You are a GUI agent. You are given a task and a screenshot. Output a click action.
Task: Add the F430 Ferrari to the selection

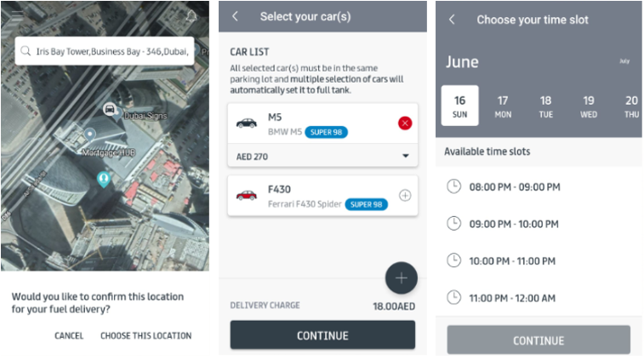point(405,196)
